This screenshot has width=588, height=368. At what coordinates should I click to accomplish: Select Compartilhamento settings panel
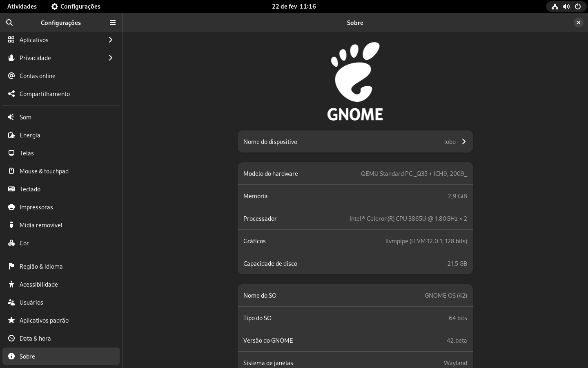61,94
